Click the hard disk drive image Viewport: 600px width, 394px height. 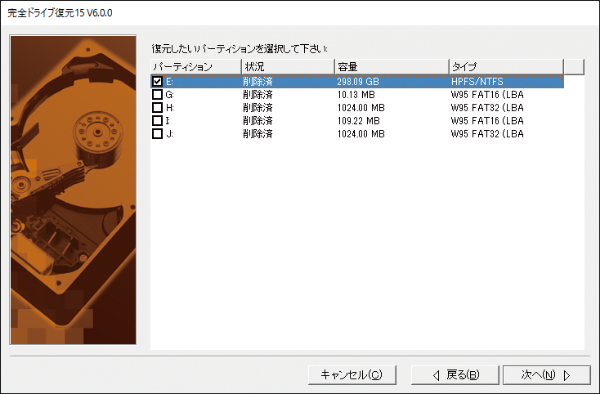[73, 190]
